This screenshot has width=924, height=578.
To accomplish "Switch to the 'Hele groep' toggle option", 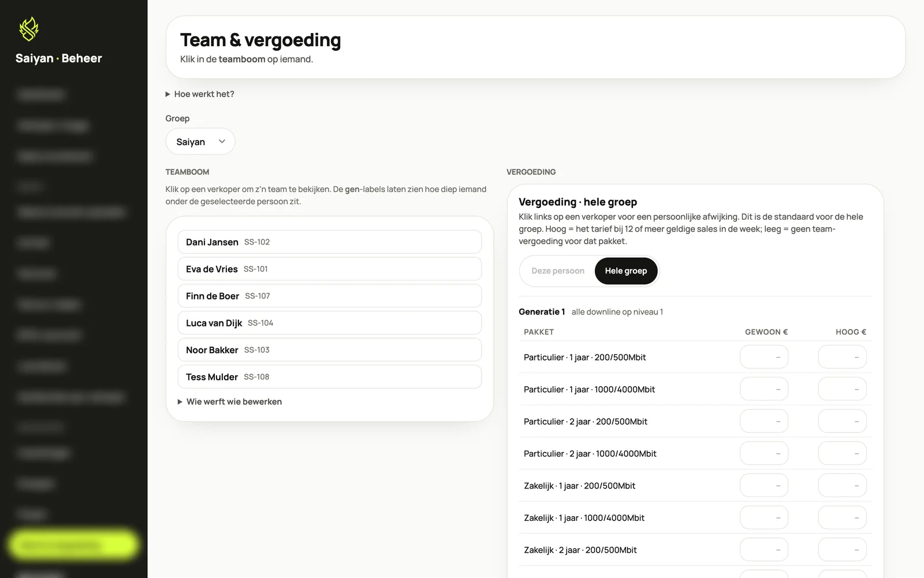I will 626,271.
